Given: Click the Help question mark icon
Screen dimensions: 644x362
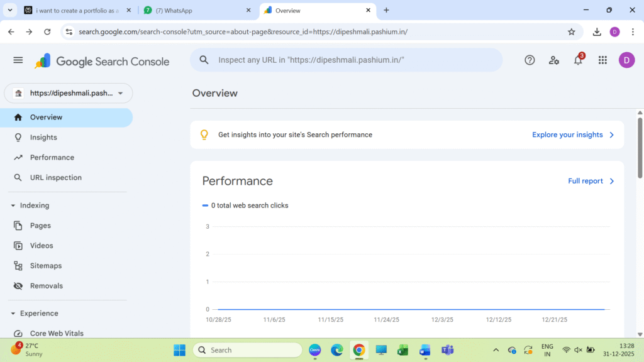Looking at the screenshot, I should (x=530, y=60).
